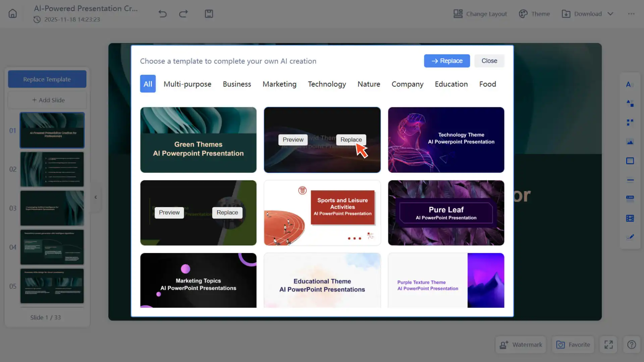Preview the dark wave template
The width and height of the screenshot is (644, 362).
point(293,139)
